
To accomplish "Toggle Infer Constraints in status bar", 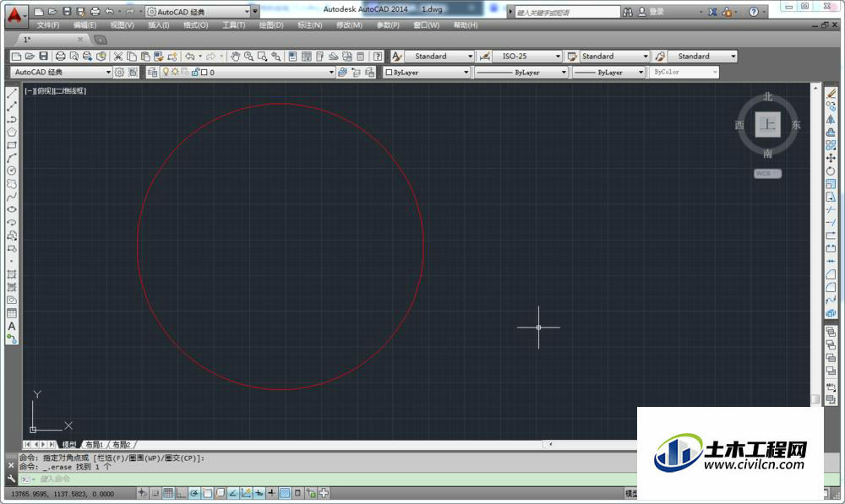I will [142, 493].
